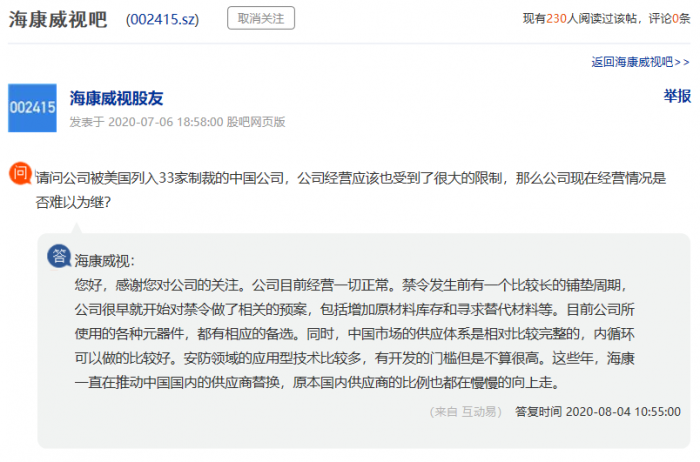Open the 002415 avatar thumbnail
Viewport: 700px width, 462px height.
[31, 108]
